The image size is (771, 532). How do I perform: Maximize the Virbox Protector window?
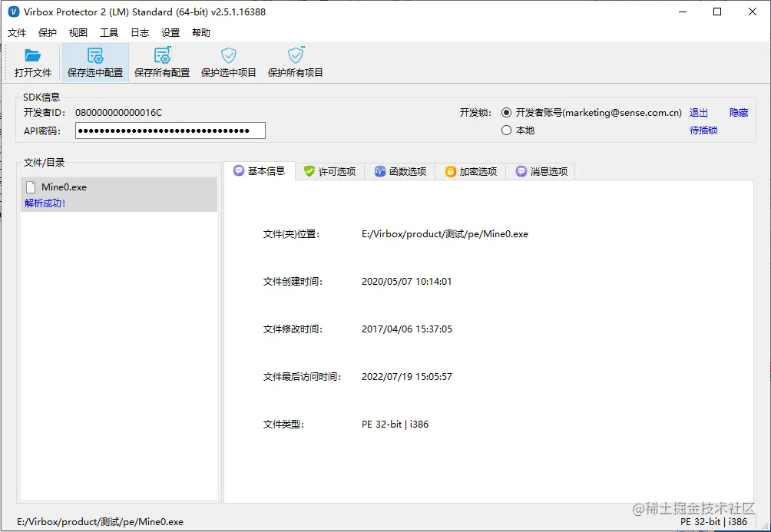[717, 12]
